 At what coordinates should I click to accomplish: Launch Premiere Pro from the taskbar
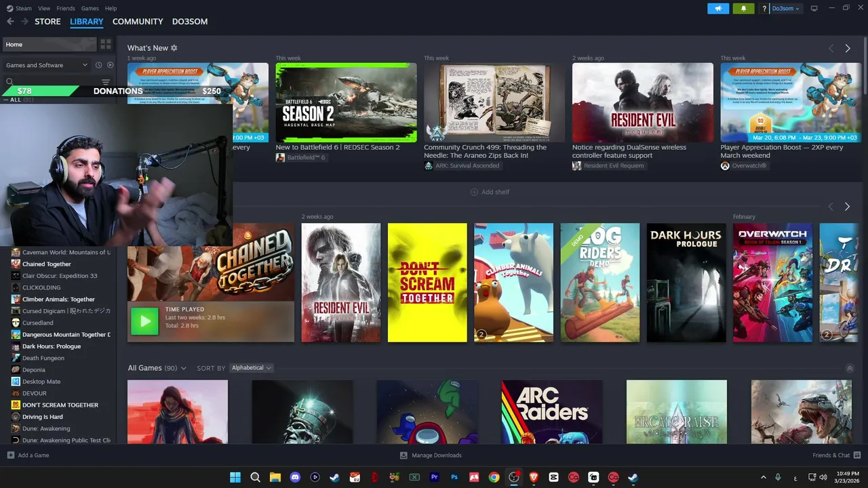[x=435, y=477]
